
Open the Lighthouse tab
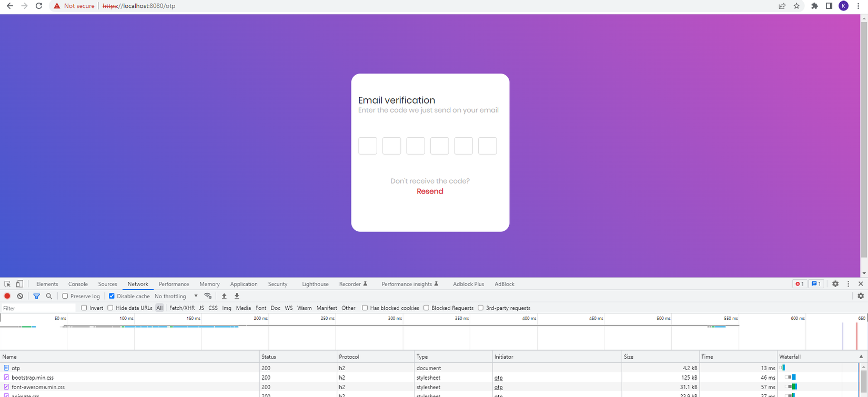point(315,284)
